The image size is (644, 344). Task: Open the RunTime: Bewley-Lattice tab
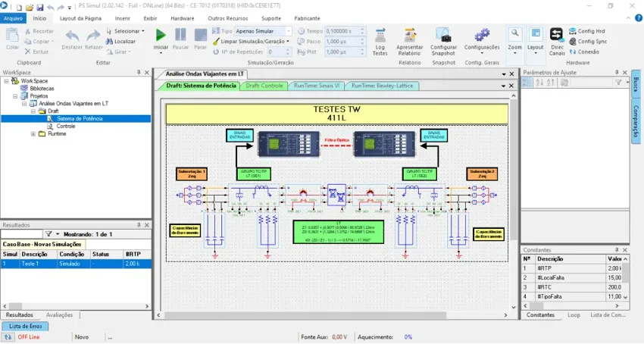(x=382, y=86)
